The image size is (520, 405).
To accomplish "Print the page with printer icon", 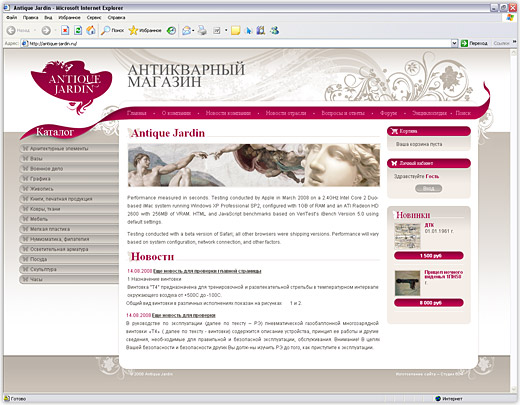I will click(202, 30).
